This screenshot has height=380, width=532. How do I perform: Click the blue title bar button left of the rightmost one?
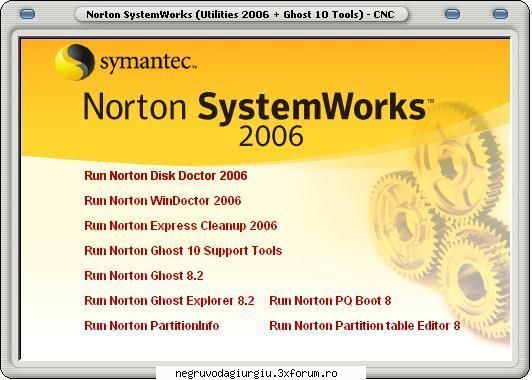click(x=452, y=14)
